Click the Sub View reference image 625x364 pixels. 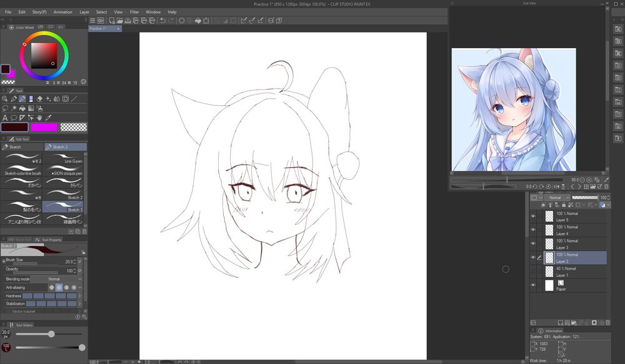[x=513, y=109]
